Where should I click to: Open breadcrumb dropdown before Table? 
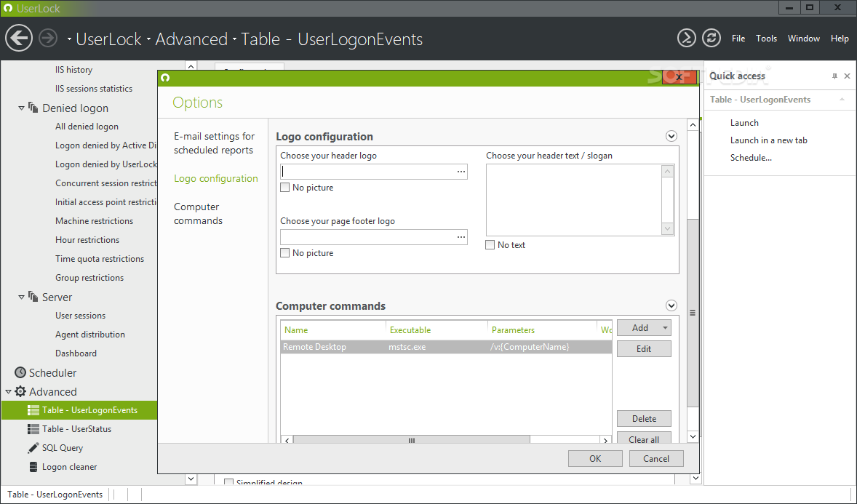234,39
